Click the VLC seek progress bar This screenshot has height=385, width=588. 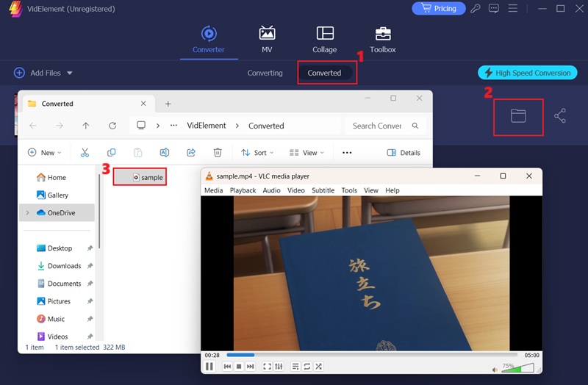372,355
